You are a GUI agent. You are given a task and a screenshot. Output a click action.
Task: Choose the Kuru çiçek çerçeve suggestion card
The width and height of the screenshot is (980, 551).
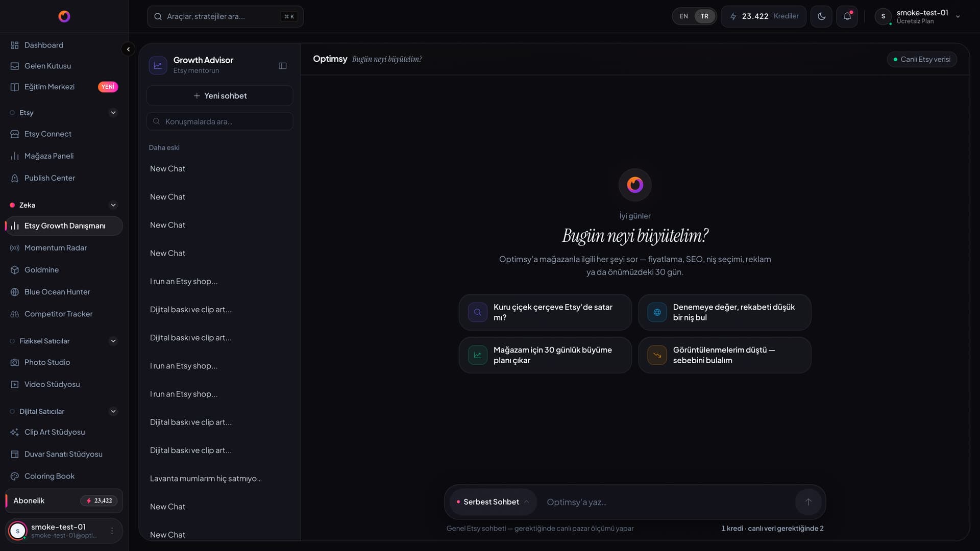click(545, 312)
